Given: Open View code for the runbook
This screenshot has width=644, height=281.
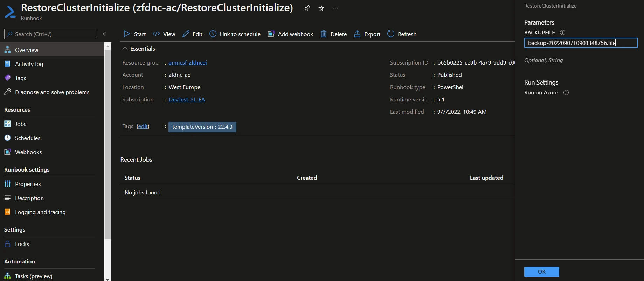Looking at the screenshot, I should tap(164, 34).
